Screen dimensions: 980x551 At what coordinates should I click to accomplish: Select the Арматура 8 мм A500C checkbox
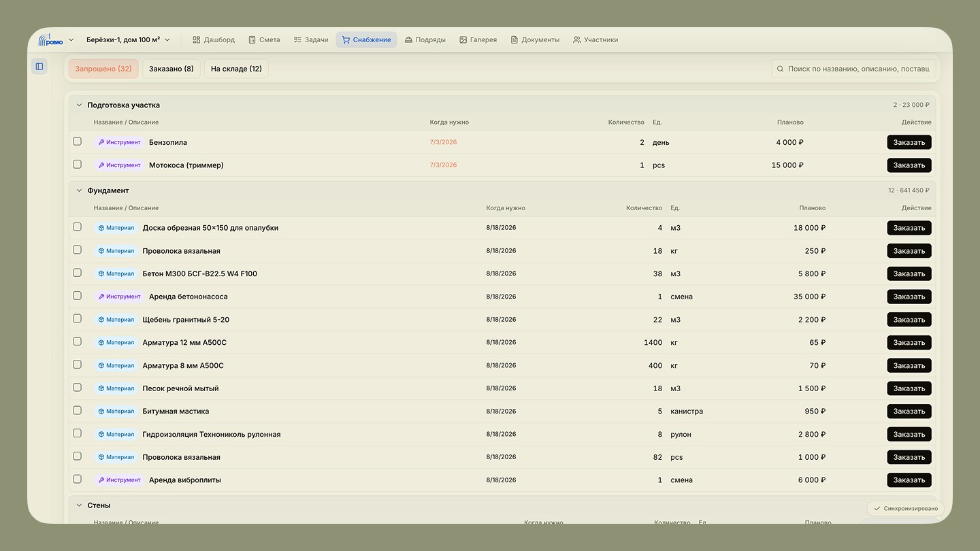(x=77, y=365)
